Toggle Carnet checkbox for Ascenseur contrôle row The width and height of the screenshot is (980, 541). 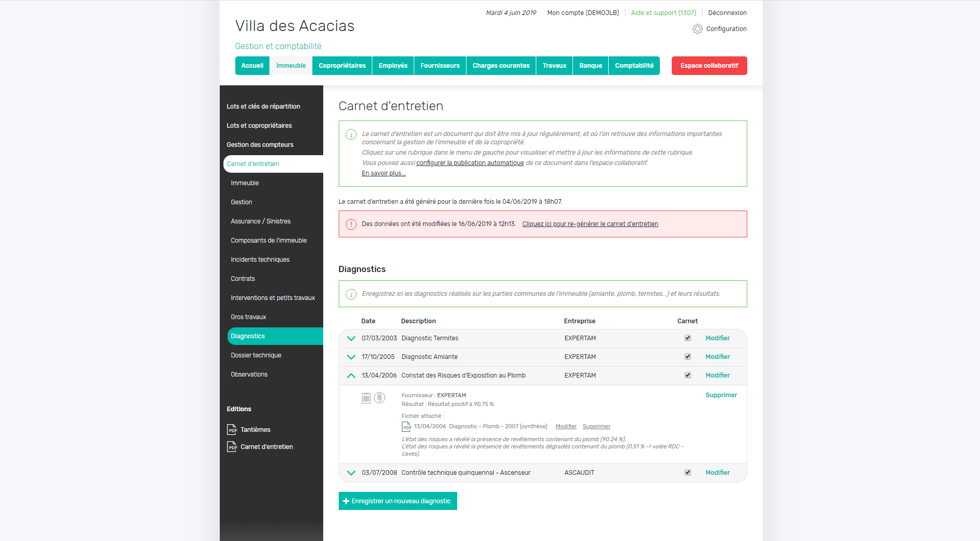click(688, 472)
